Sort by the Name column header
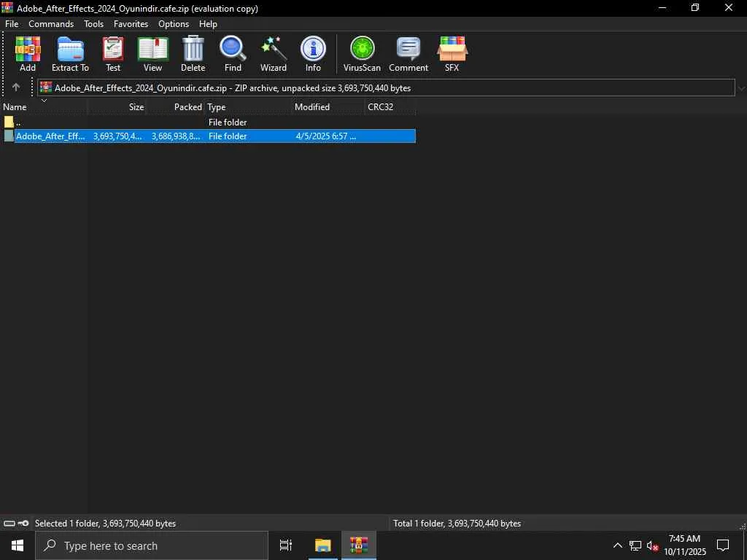This screenshot has width=747, height=560. click(44, 106)
